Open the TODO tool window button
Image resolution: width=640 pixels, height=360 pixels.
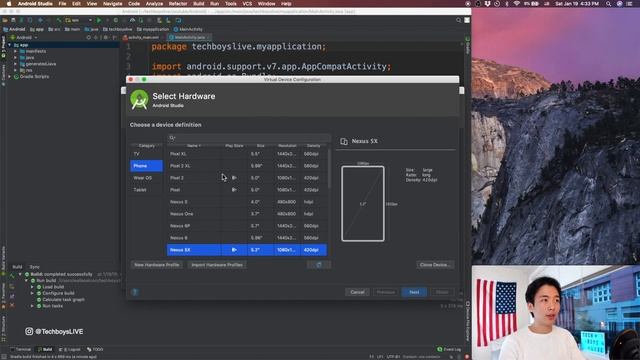[x=95, y=349]
